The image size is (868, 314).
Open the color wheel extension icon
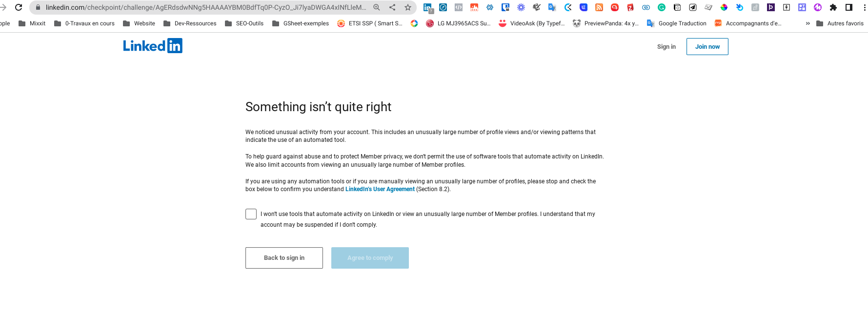pyautogui.click(x=724, y=7)
